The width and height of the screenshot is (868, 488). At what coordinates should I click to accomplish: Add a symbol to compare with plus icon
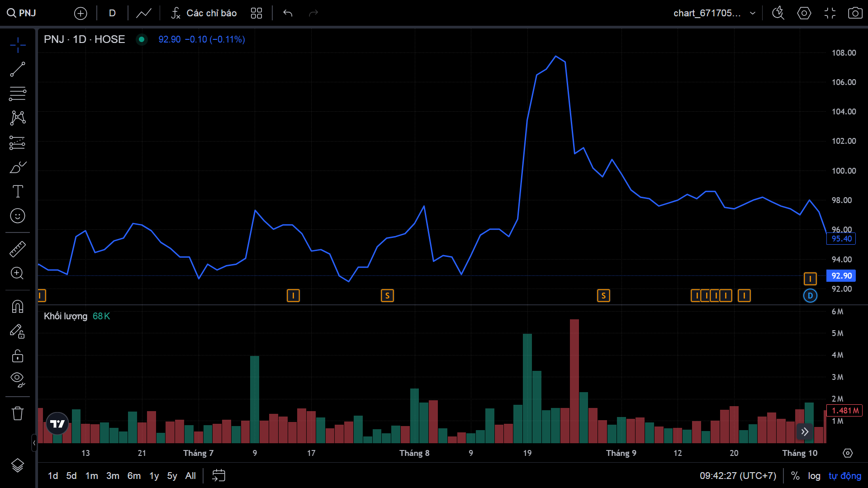click(x=81, y=13)
